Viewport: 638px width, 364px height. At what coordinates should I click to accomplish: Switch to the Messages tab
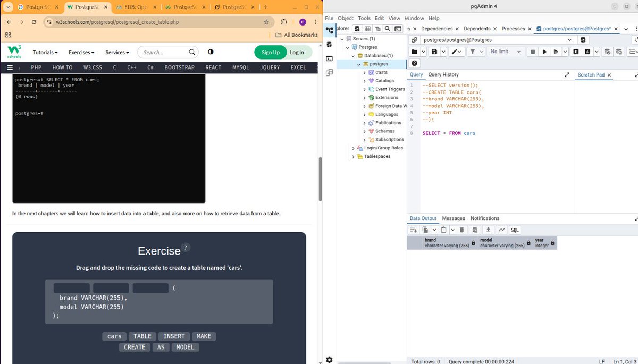point(454,218)
